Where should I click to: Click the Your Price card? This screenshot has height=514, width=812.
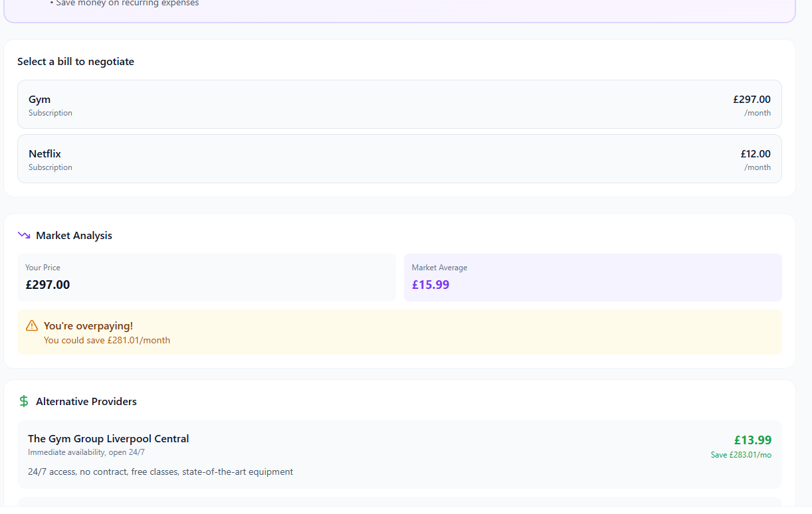(206, 278)
